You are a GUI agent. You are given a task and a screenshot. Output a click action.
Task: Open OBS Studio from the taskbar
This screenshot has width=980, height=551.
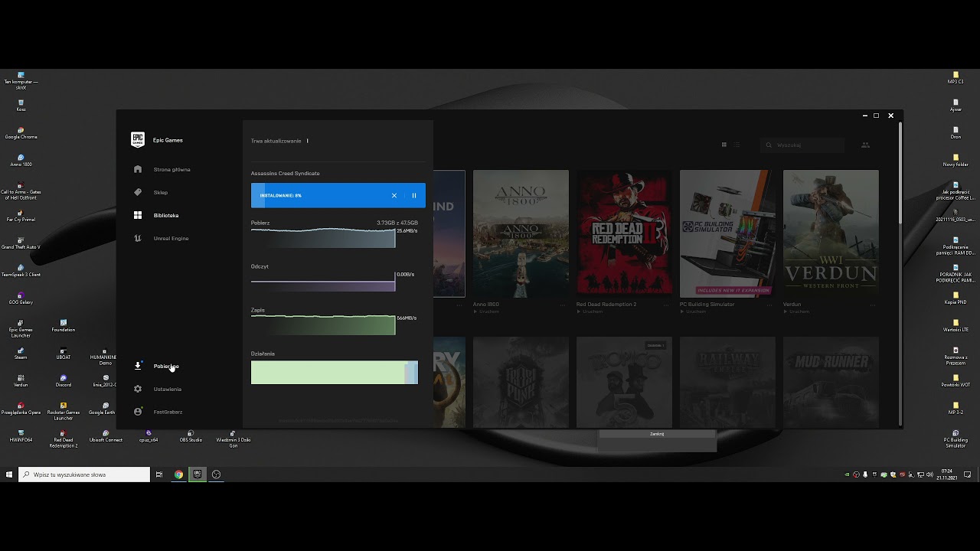[x=216, y=474]
